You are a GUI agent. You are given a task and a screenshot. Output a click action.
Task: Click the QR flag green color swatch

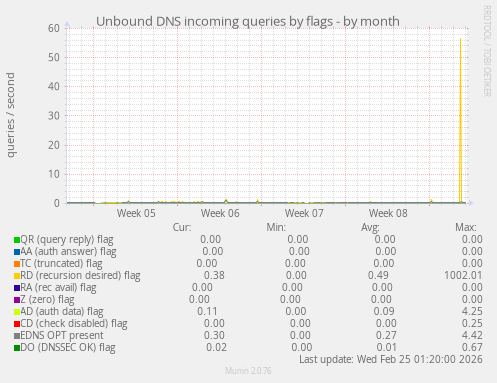(x=17, y=240)
